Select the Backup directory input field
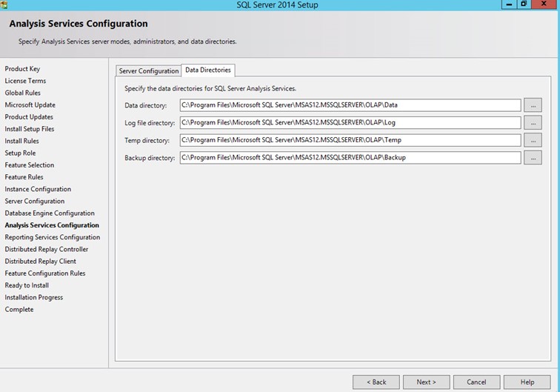The height and width of the screenshot is (392, 560). (x=350, y=158)
